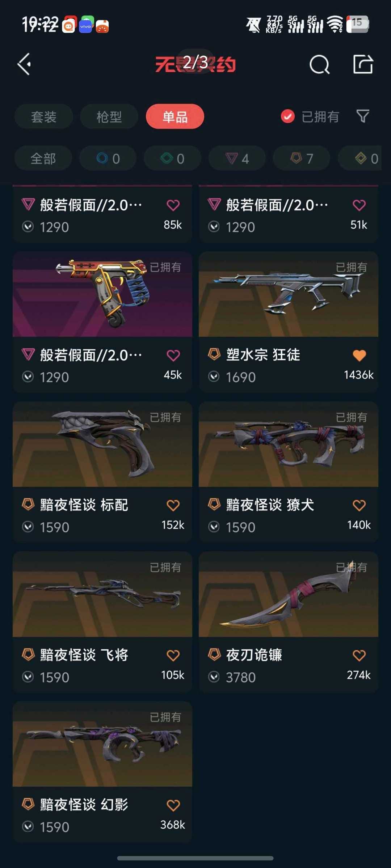Open the search magnifier icon
391x868 pixels.
320,65
